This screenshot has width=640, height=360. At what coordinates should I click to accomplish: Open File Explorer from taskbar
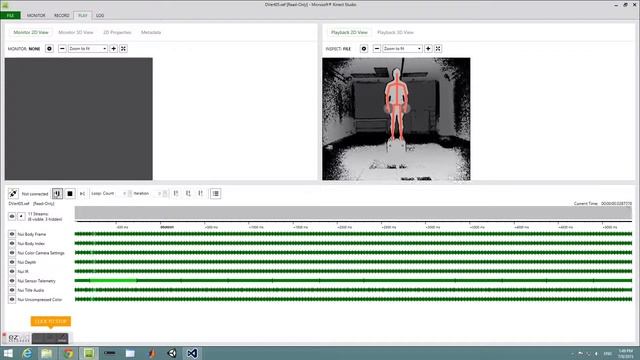[x=47, y=353]
